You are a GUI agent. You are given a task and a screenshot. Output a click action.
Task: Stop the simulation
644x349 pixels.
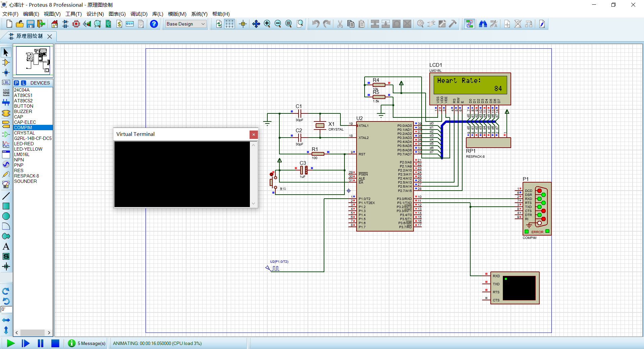55,343
